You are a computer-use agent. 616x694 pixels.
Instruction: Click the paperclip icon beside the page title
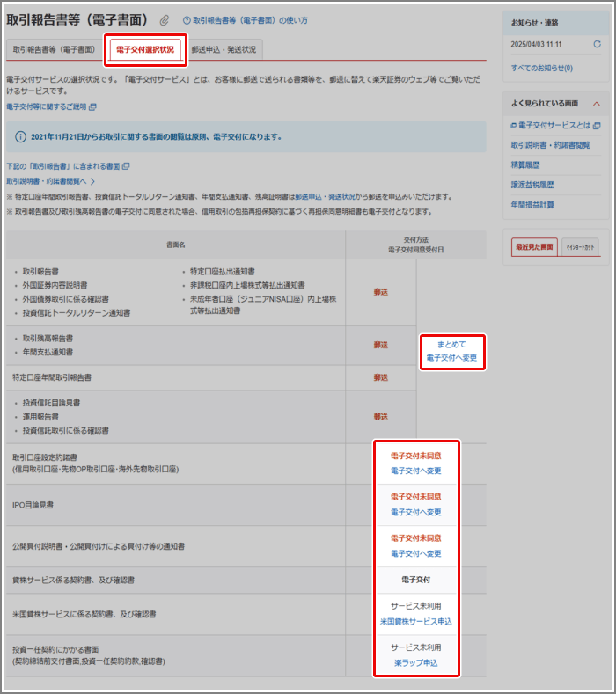point(165,20)
